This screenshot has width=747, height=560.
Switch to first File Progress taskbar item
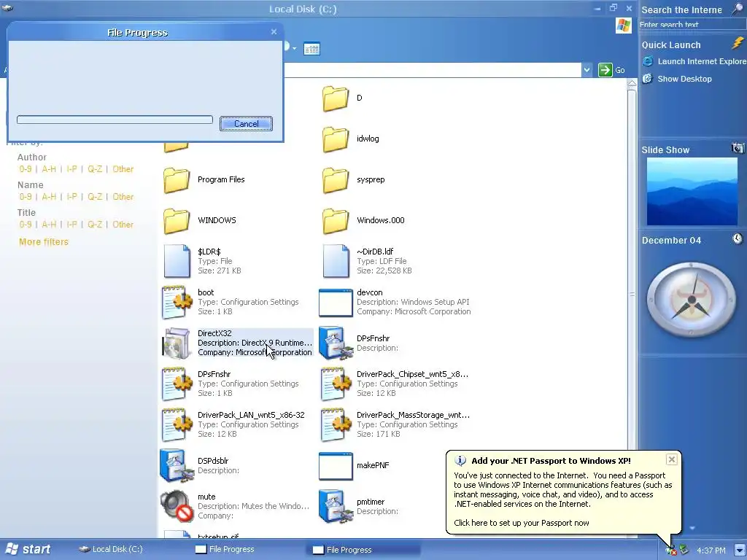point(225,549)
